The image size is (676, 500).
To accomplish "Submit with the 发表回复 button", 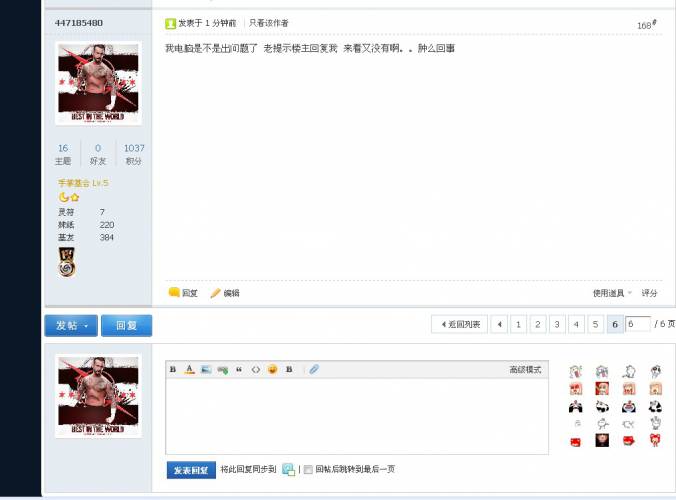I will click(191, 470).
